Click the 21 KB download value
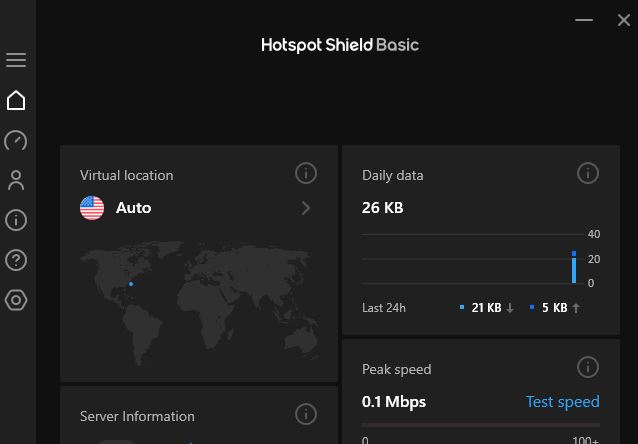Viewport: 638px width, 444px height. pos(486,308)
